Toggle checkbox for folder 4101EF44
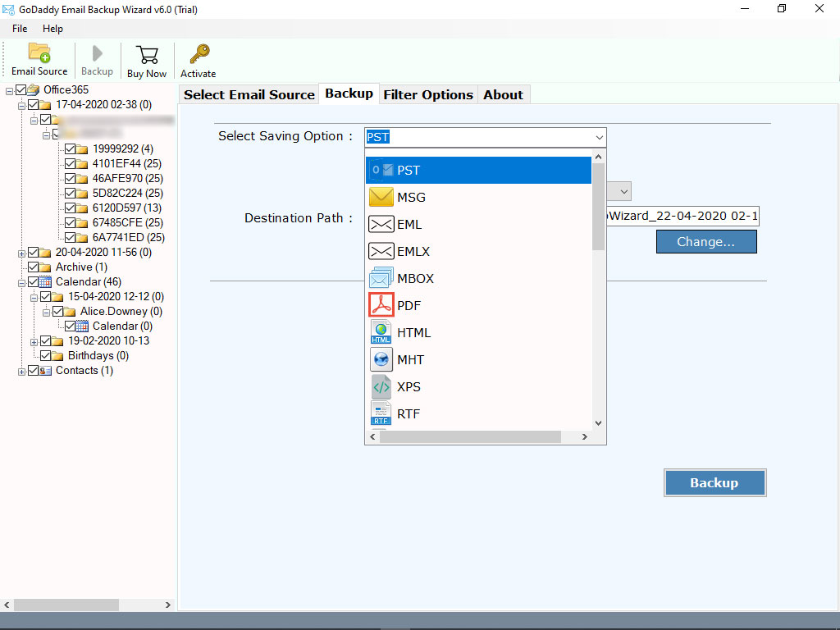Image resolution: width=840 pixels, height=630 pixels. [70, 163]
